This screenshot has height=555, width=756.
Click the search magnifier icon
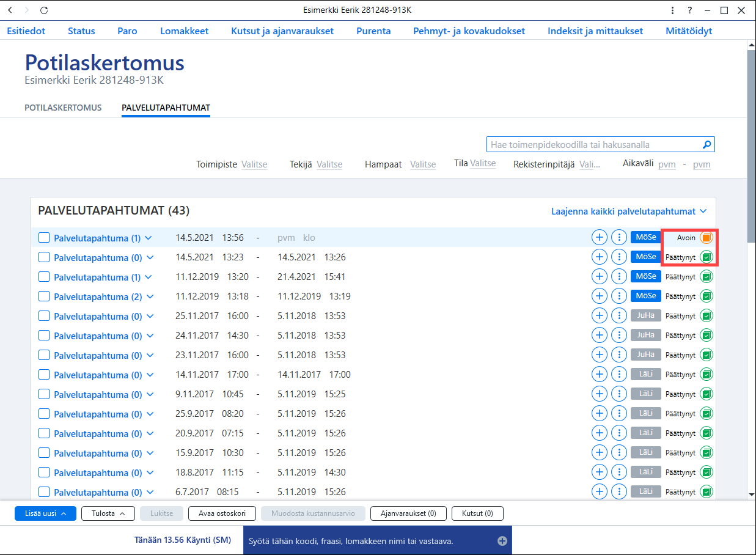coord(706,145)
